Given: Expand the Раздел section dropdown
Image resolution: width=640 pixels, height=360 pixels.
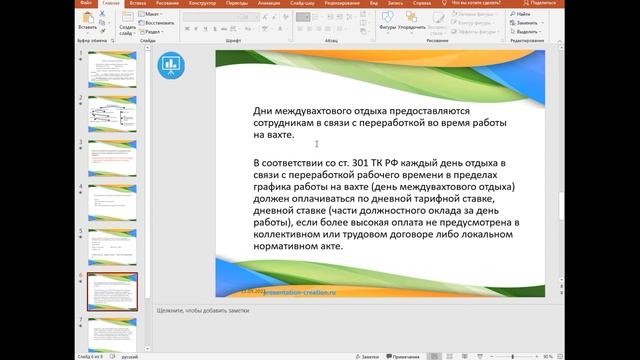Looking at the screenshot, I should point(151,31).
